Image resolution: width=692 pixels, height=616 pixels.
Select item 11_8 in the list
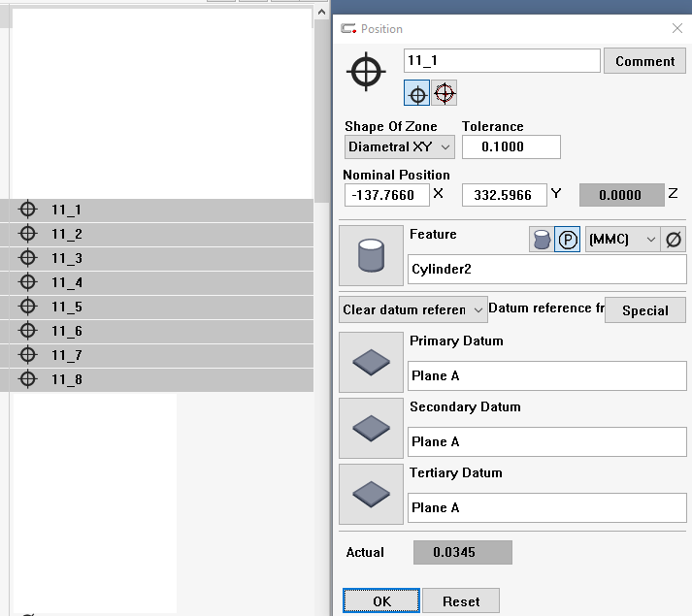(67, 379)
